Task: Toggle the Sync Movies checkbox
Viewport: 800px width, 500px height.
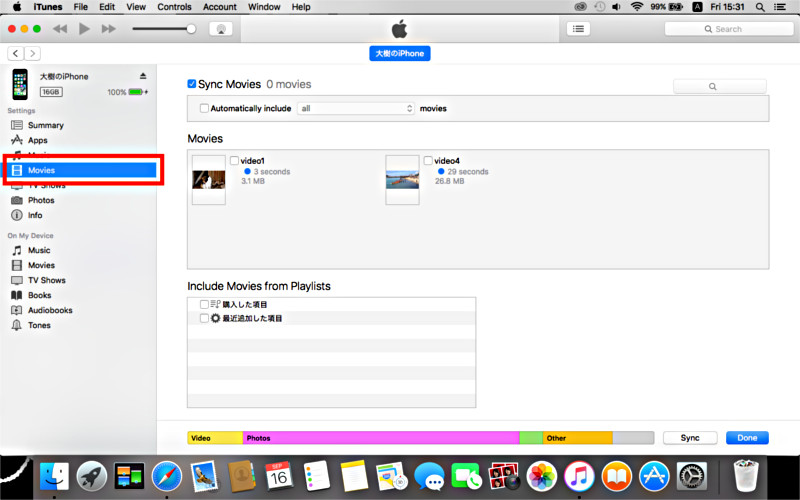Action: click(x=193, y=85)
